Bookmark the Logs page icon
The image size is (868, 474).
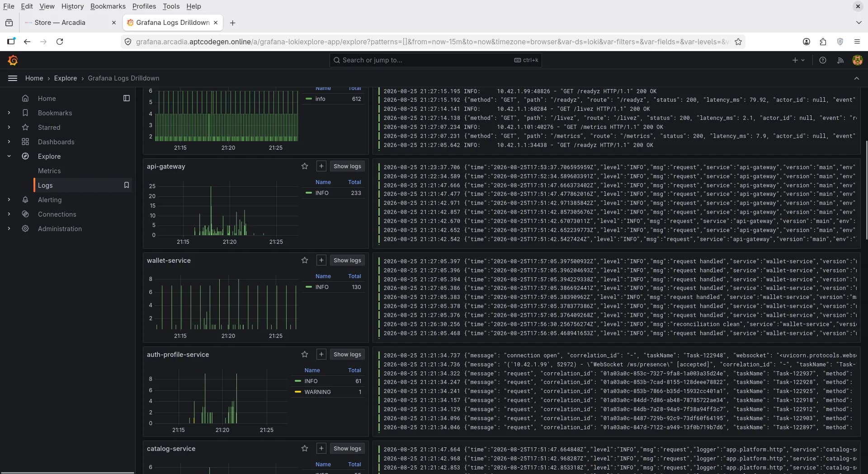pos(127,185)
